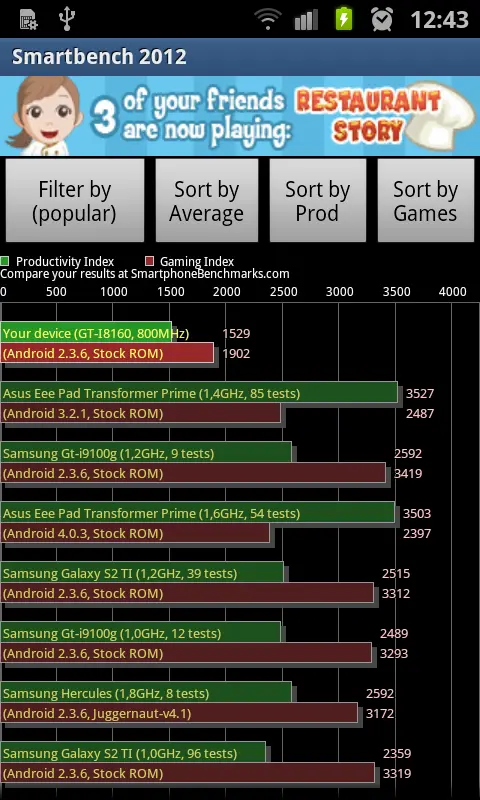This screenshot has height=800, width=480.
Task: Tap the chef girl avatar in ad
Action: pyautogui.click(x=44, y=116)
